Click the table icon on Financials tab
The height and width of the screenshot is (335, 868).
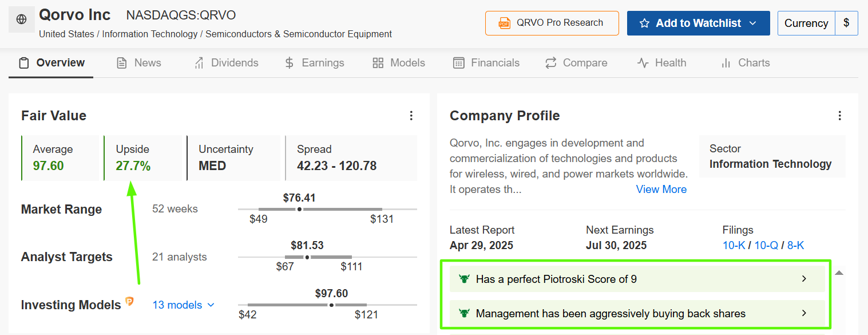[458, 63]
